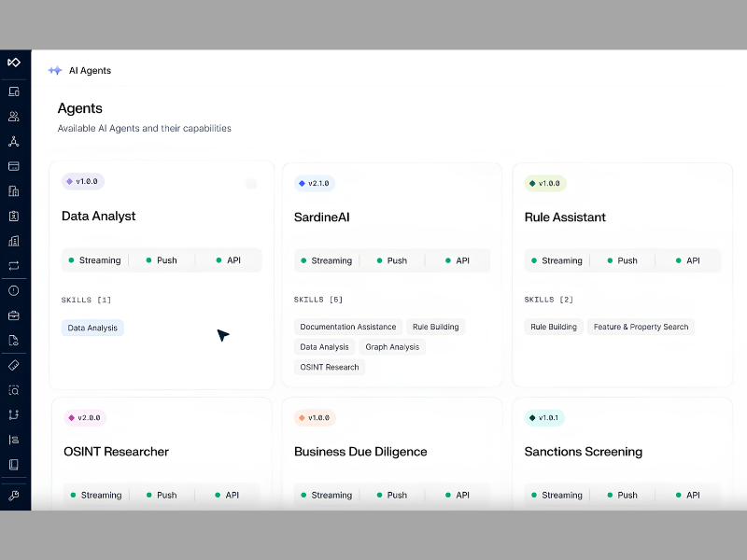
Task: Click API capability on Sanctions Screening card
Action: (688, 495)
